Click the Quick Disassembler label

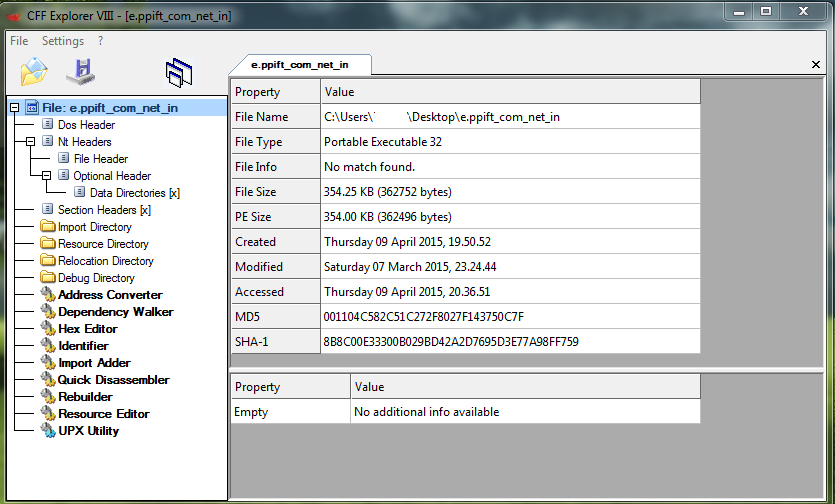tap(113, 380)
